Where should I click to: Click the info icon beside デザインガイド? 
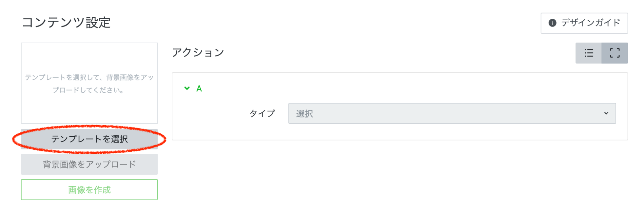tap(552, 23)
